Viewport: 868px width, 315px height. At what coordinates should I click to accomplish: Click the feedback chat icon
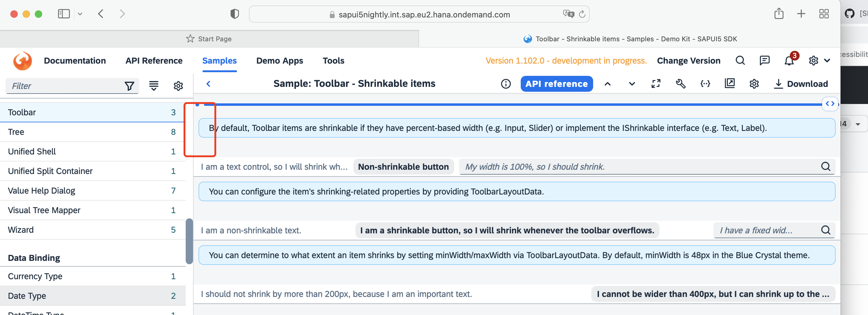[x=764, y=61]
